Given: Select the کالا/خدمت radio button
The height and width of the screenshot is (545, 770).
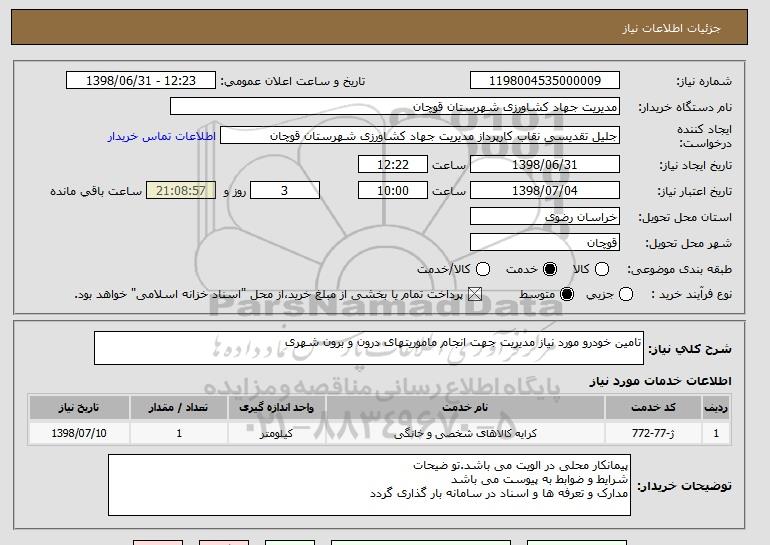Looking at the screenshot, I should (x=483, y=269).
